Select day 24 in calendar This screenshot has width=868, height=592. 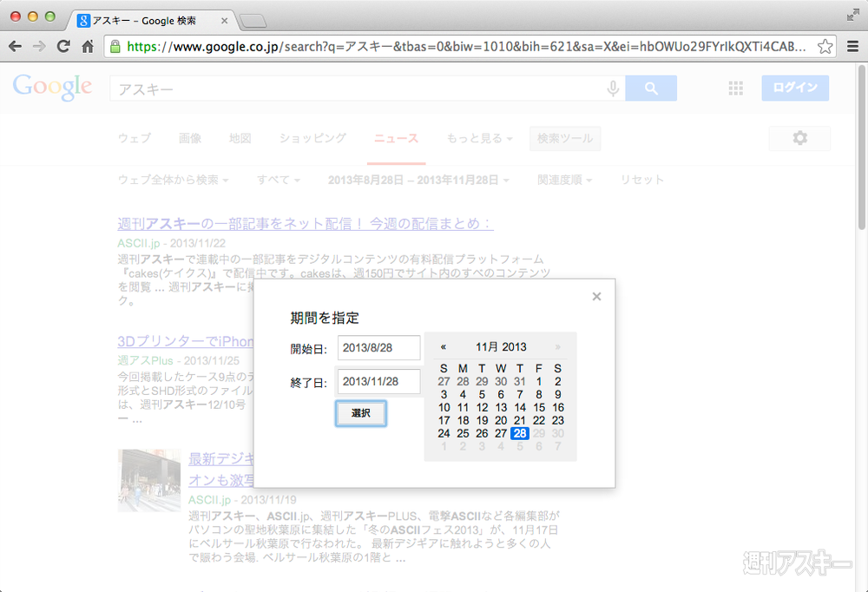(x=444, y=434)
